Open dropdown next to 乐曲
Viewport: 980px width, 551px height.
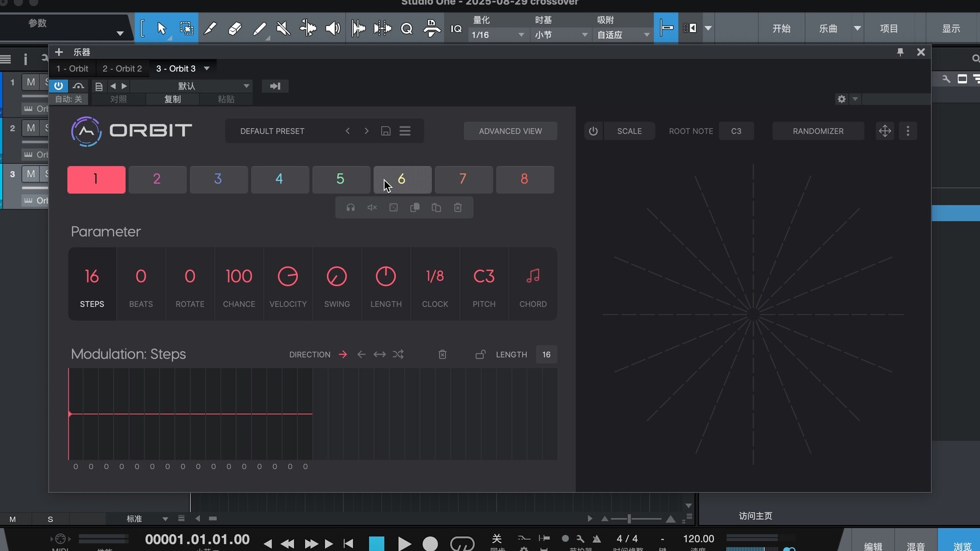pos(857,29)
